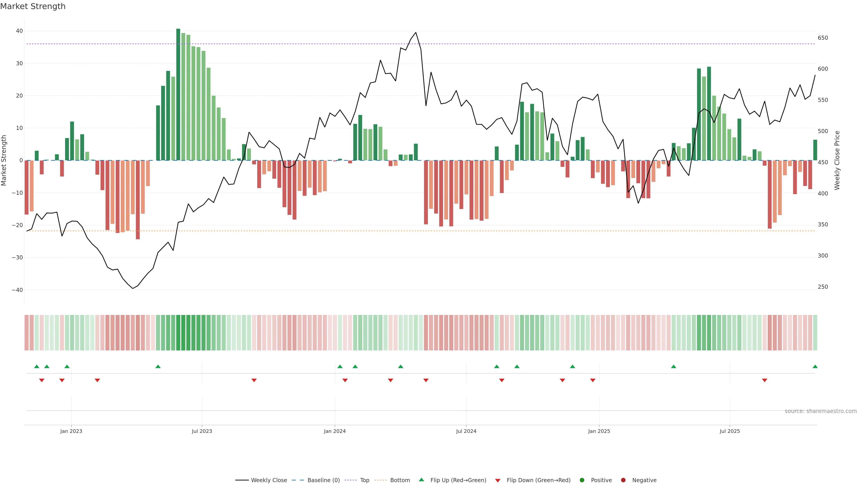Viewport: 868px width, 488px height.
Task: Click the rightmost green flip-up triangle marker
Action: tap(815, 366)
